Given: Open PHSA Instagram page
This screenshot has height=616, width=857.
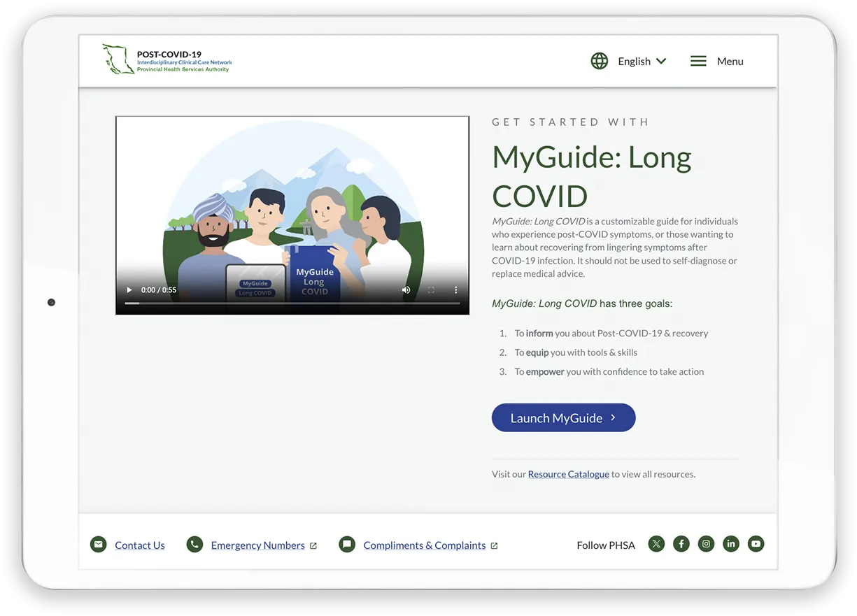Looking at the screenshot, I should [707, 544].
